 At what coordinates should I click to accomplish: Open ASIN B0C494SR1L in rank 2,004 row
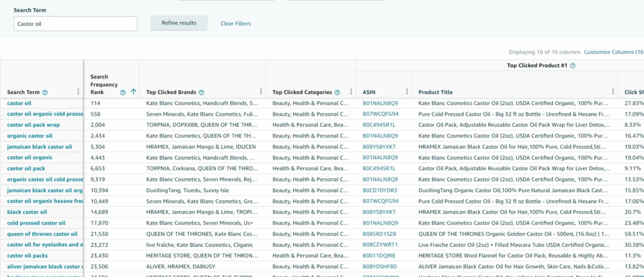(x=379, y=125)
